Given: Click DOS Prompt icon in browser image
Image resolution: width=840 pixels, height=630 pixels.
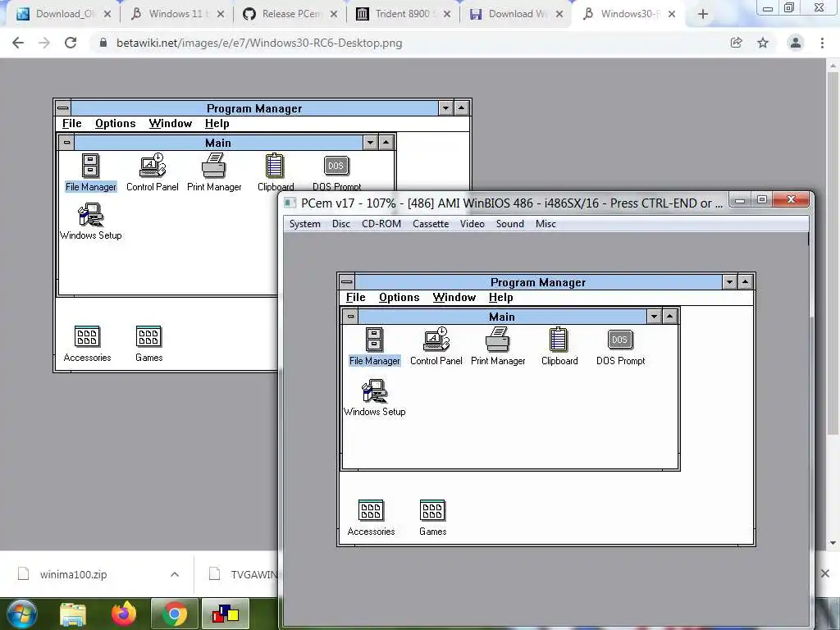Looking at the screenshot, I should point(336,172).
